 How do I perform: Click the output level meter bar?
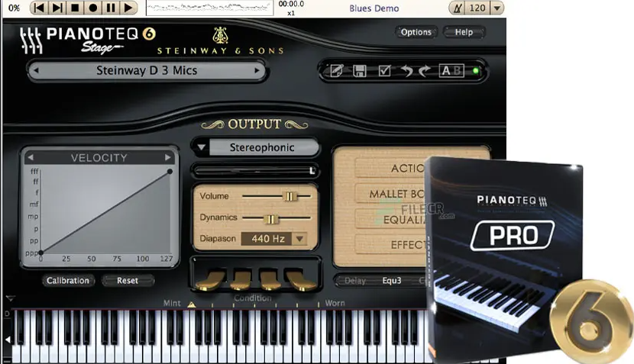pyautogui.click(x=255, y=171)
